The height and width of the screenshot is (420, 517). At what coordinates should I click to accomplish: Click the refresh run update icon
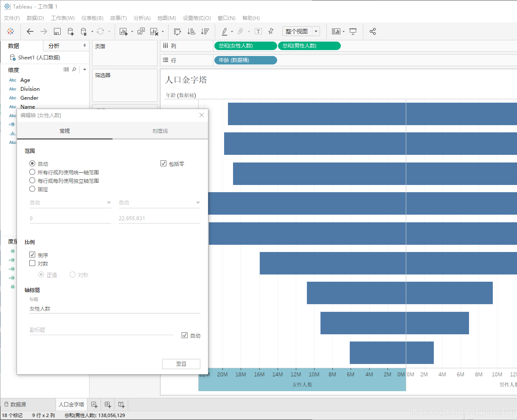100,31
